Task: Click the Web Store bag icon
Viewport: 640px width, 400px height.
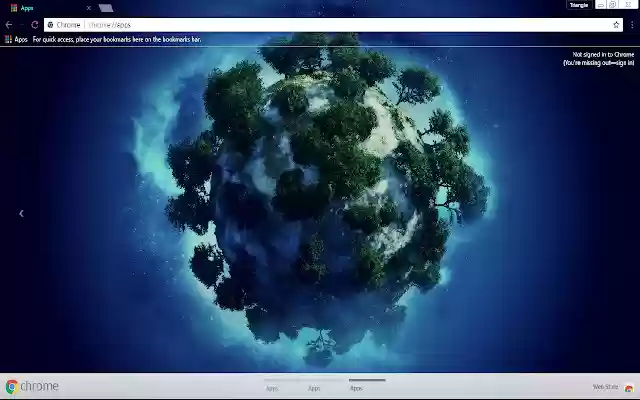Action: tap(629, 387)
